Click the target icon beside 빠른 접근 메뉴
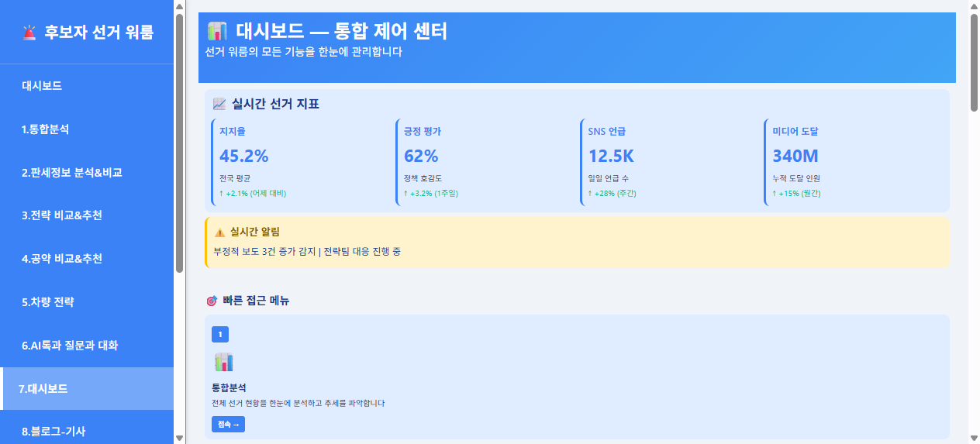This screenshot has height=444, width=980. click(212, 301)
